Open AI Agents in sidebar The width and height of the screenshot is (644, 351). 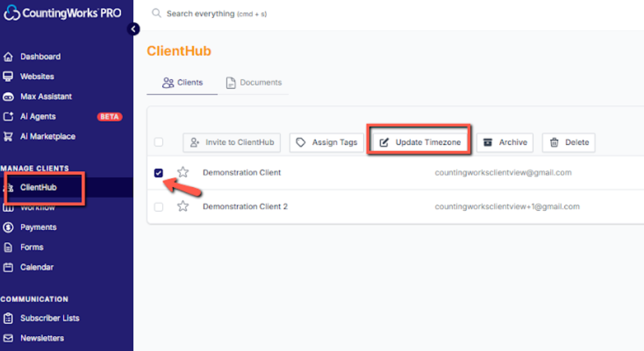[x=38, y=117]
